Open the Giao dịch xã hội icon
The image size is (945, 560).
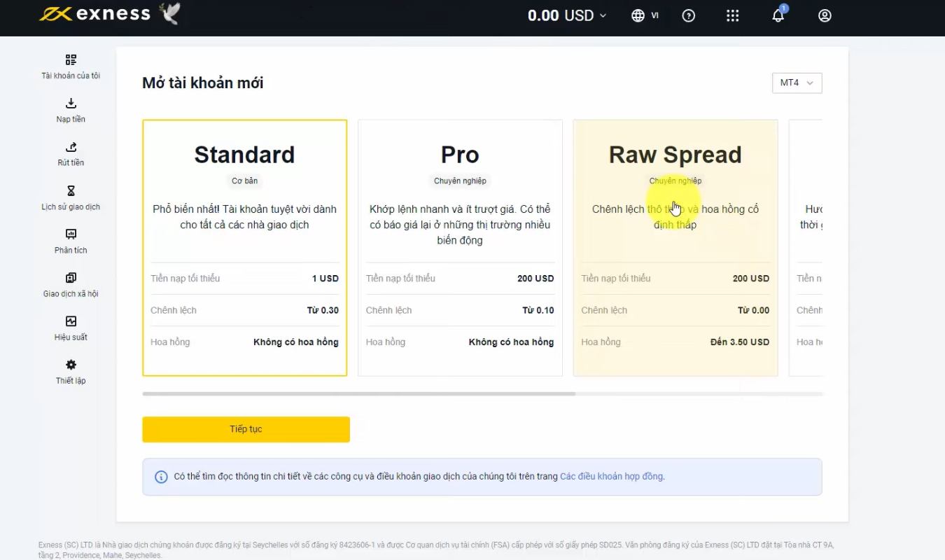pos(71,278)
